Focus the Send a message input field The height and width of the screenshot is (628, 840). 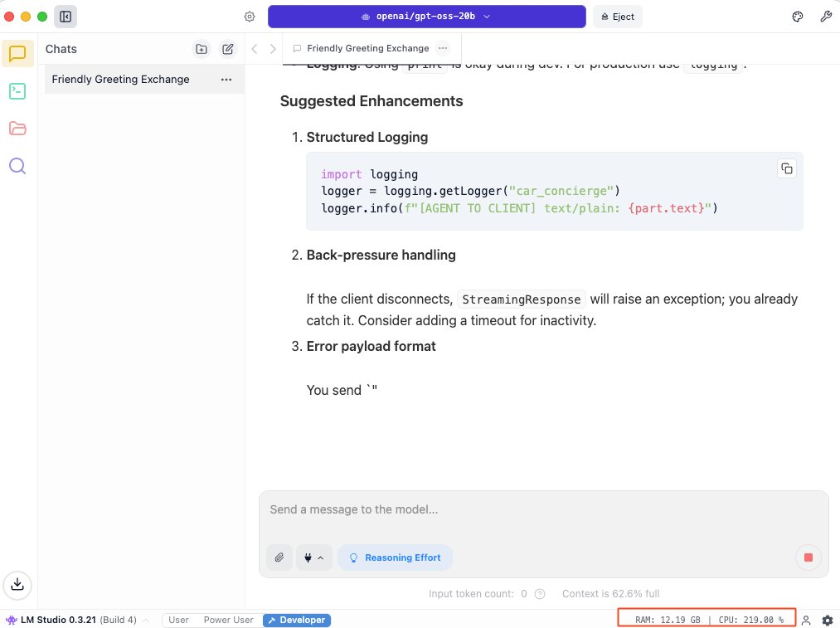pos(544,509)
